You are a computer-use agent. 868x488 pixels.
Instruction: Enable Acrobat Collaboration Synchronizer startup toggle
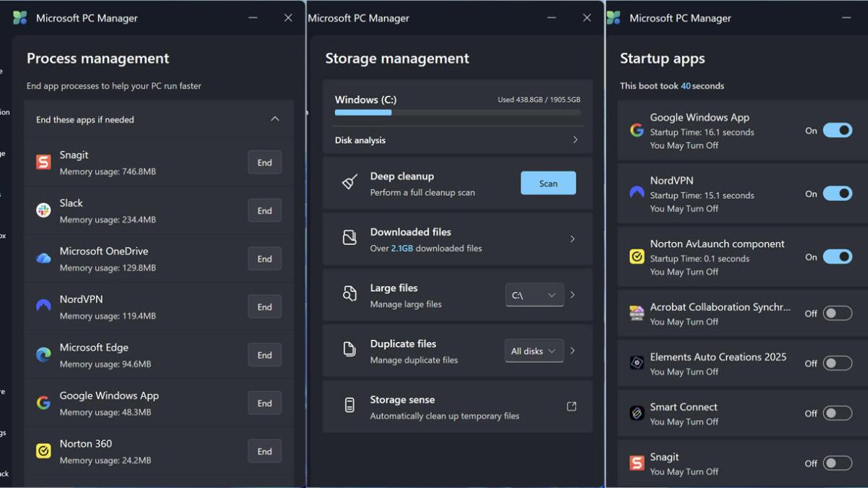click(838, 313)
